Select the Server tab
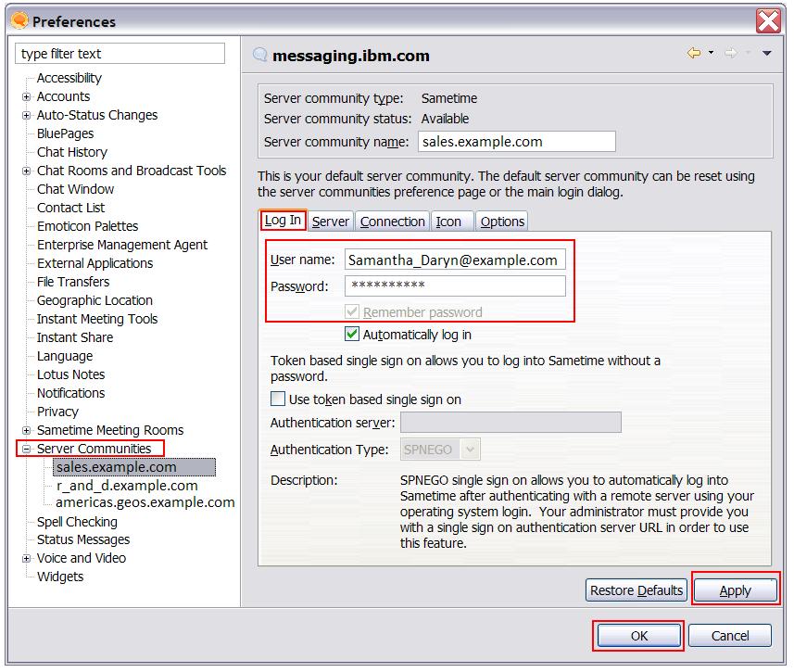The image size is (794, 672). (x=330, y=221)
